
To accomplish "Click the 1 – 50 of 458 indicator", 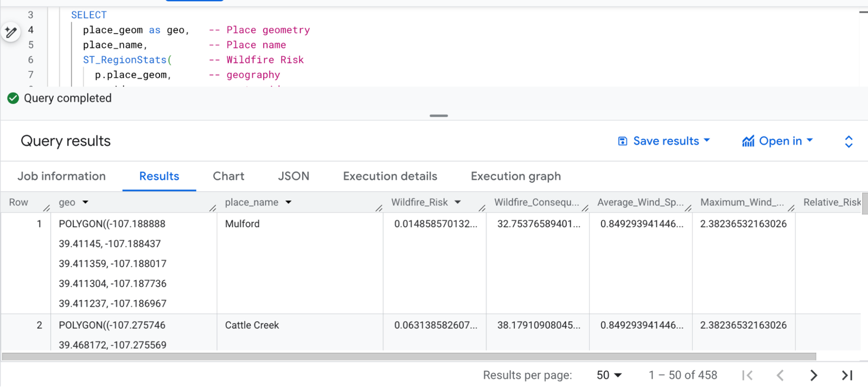I will pyautogui.click(x=682, y=375).
